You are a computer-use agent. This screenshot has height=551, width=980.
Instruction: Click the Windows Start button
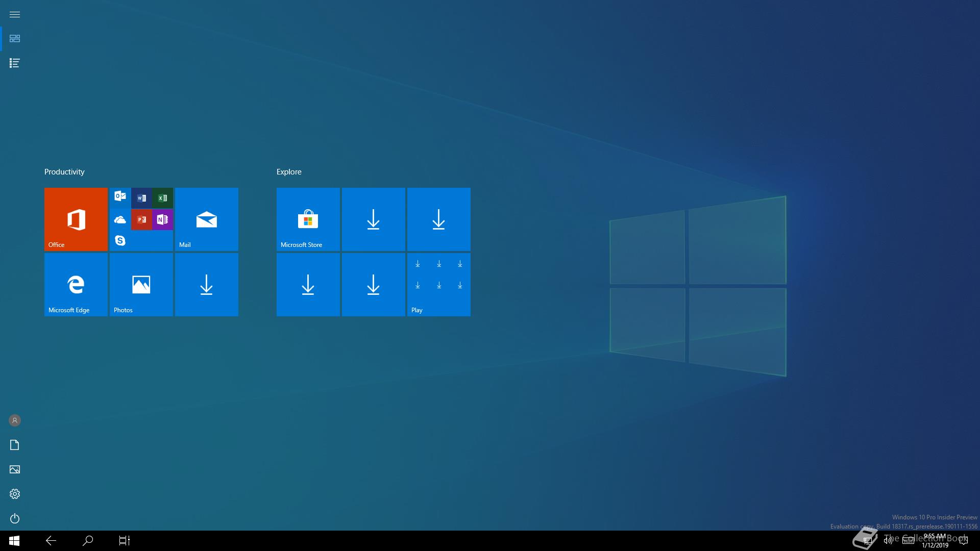coord(14,541)
